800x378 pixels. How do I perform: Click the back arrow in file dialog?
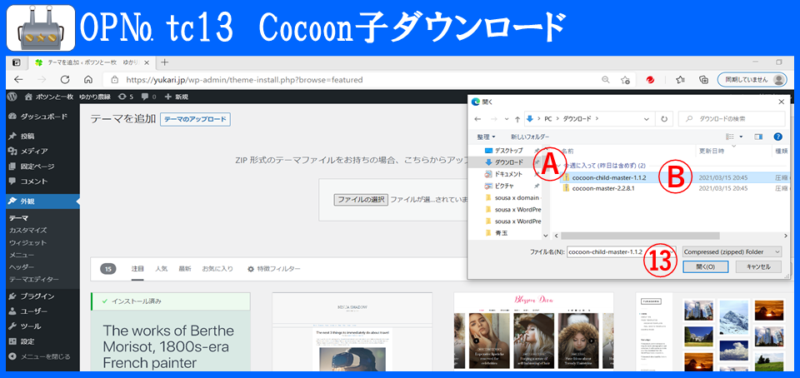click(x=478, y=119)
